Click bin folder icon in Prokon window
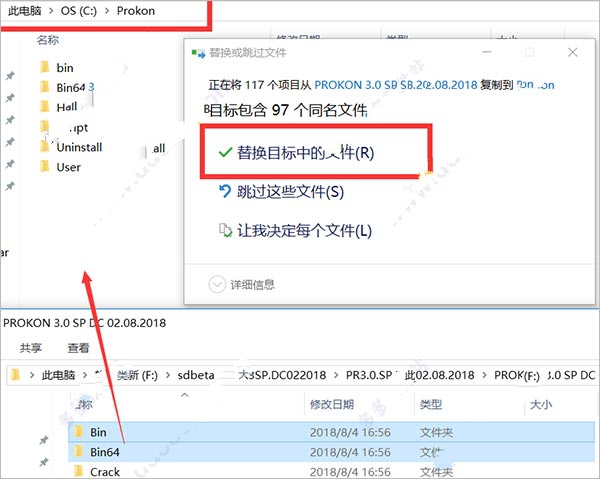 (x=45, y=67)
